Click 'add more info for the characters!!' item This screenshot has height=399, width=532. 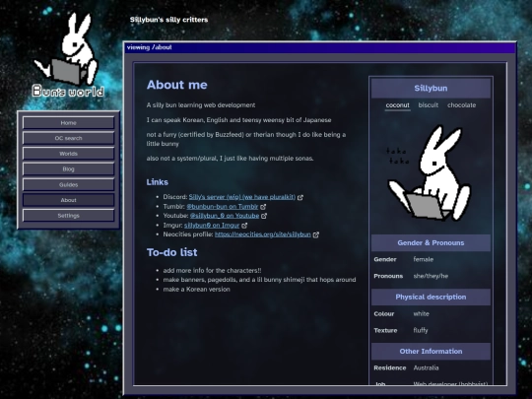pyautogui.click(x=212, y=271)
